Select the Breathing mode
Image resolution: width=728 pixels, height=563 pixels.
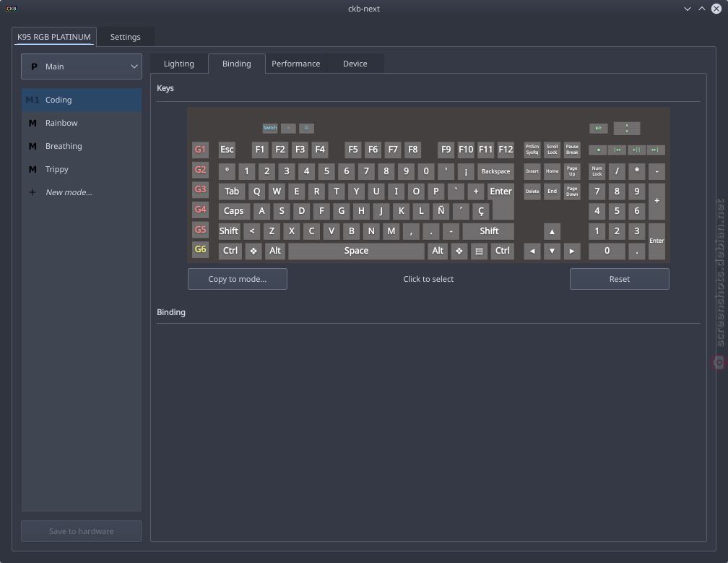pyautogui.click(x=82, y=146)
